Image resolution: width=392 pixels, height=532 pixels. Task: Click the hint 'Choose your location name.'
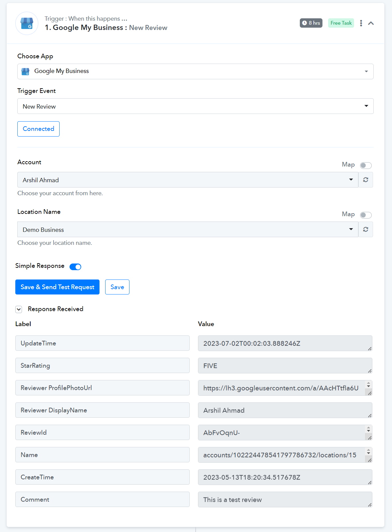pyautogui.click(x=55, y=243)
